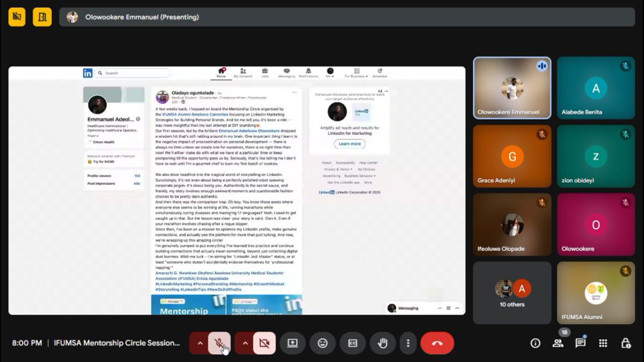Expand the LinkedIn Me dropdown
This screenshot has width=644, height=362.
pos(330,73)
